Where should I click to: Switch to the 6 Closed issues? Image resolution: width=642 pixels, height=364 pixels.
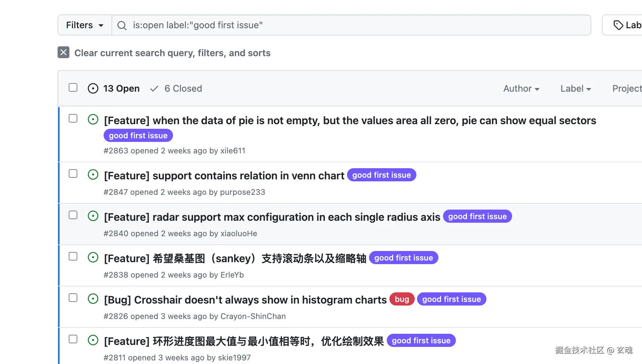coord(176,88)
